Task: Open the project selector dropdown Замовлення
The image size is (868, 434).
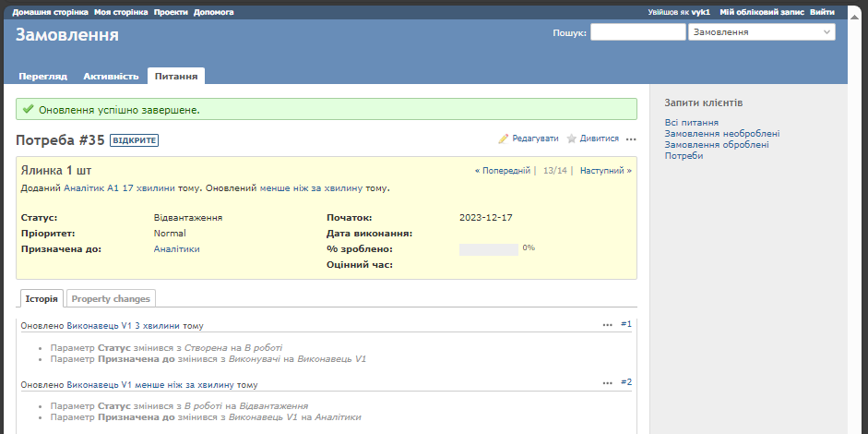Action: 761,31
